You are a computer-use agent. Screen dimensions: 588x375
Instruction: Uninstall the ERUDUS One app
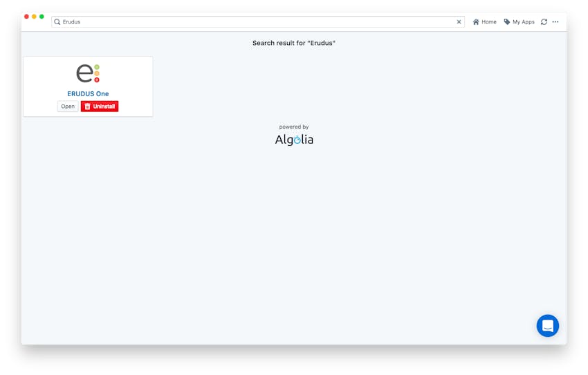[100, 107]
